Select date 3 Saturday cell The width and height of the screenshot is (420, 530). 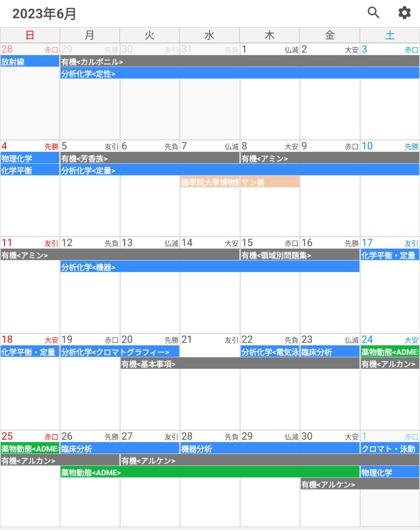coord(390,92)
